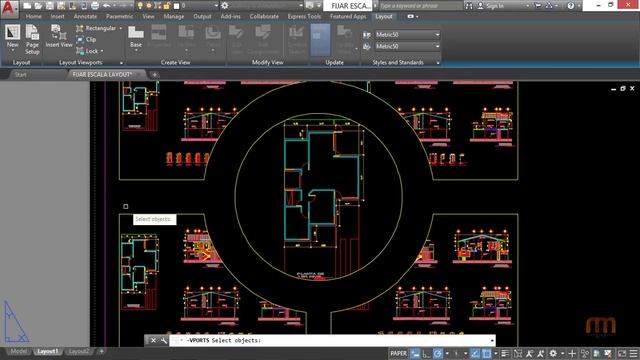Expand the Rectangular viewport dropdown arrow

click(x=120, y=28)
